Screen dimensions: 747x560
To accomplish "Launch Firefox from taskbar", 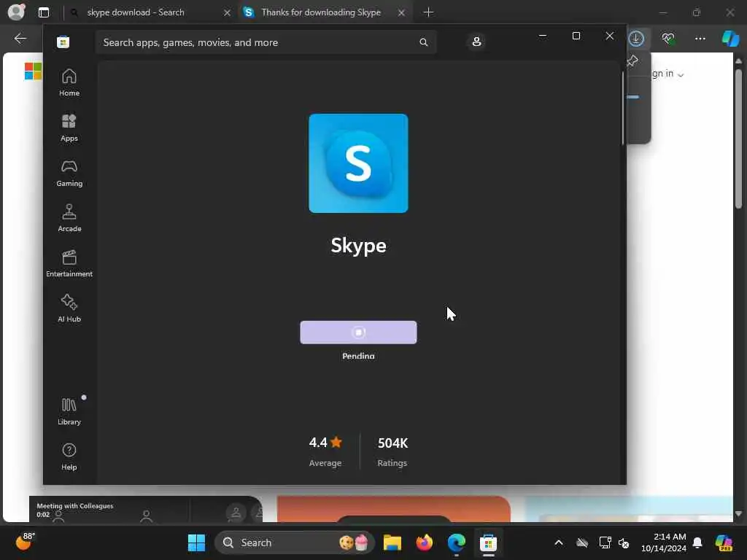I will pos(424,542).
